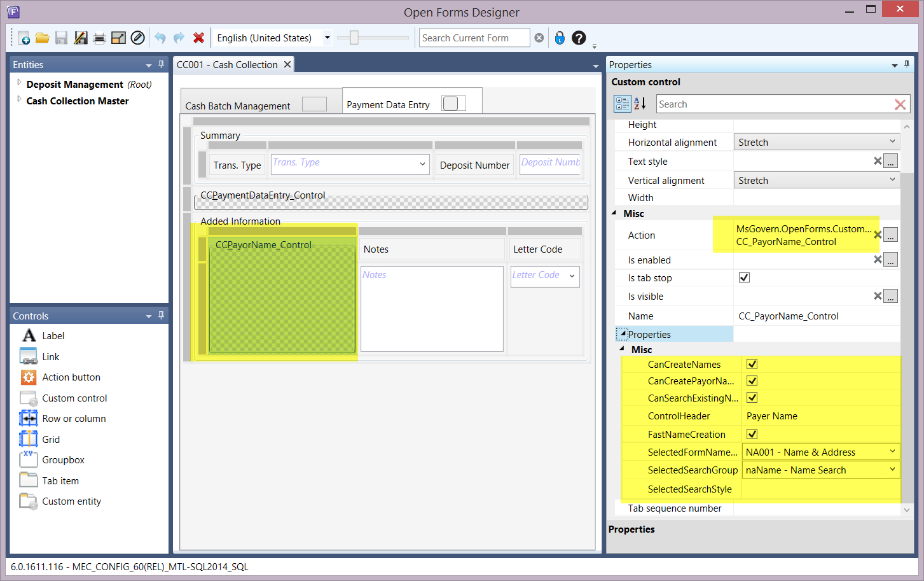Click the Search Current Form field
924x581 pixels.
474,38
